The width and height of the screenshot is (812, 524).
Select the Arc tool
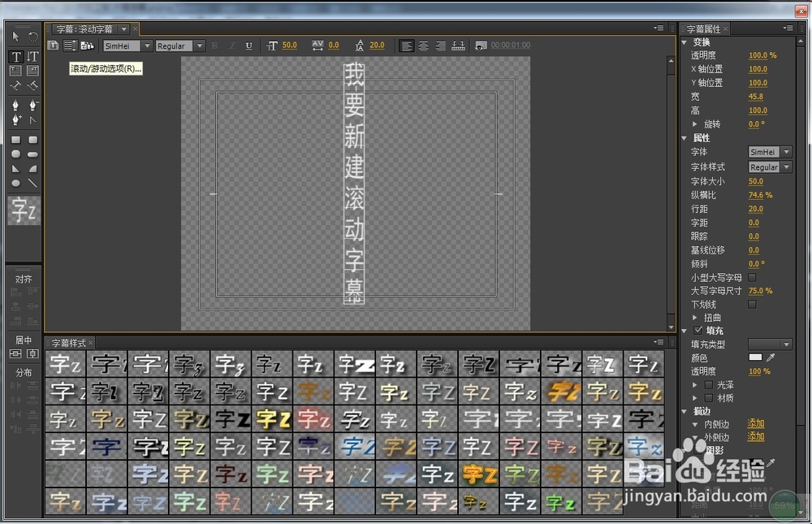32,169
